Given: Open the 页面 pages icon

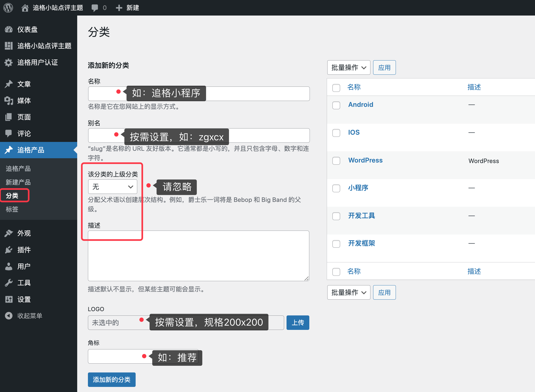Looking at the screenshot, I should click(x=9, y=117).
